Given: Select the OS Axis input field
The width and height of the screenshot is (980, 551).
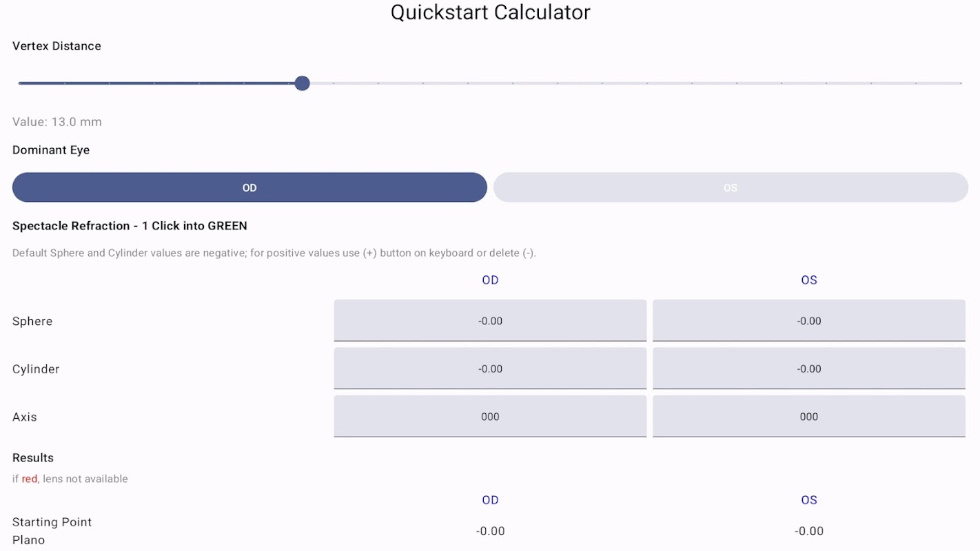Looking at the screenshot, I should click(x=808, y=416).
